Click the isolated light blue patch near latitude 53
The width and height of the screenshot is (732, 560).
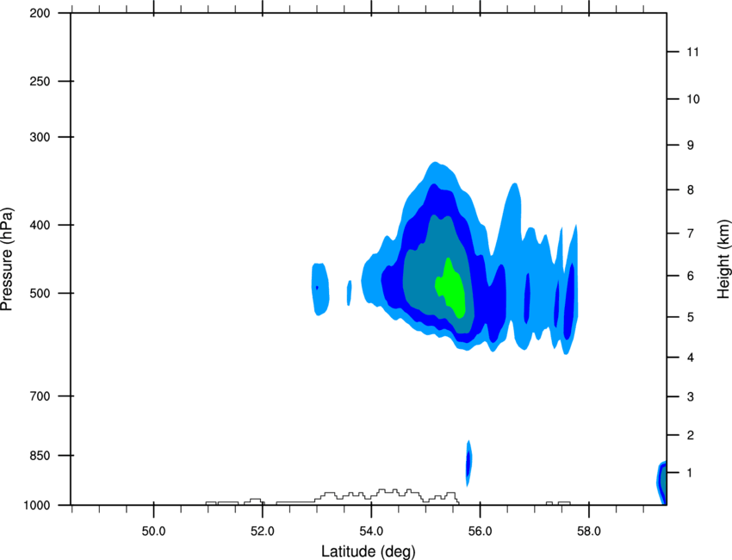(x=320, y=289)
